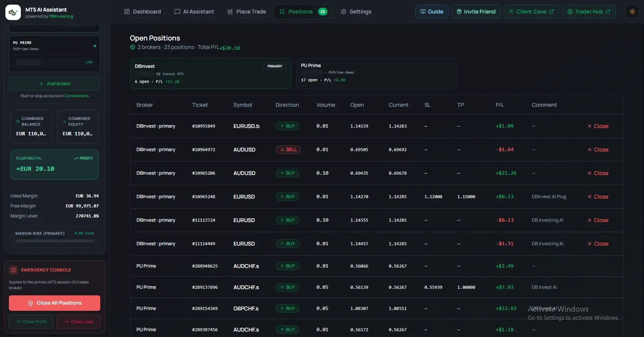Click the Used Margin EUR 36.94 value

pyautogui.click(x=87, y=196)
